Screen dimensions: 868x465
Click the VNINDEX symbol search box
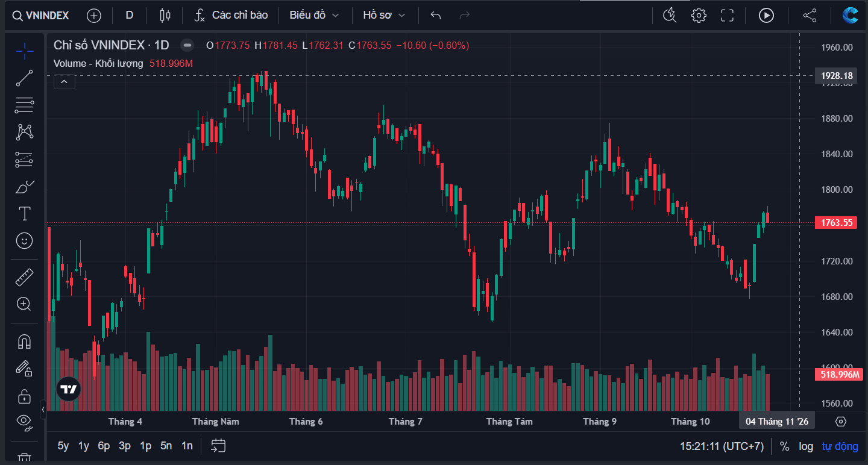41,16
